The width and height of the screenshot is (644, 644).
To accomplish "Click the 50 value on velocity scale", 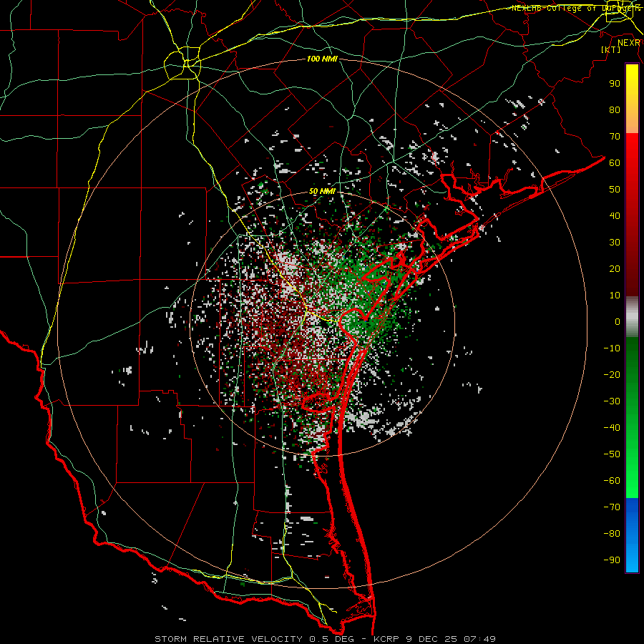I will [x=615, y=190].
